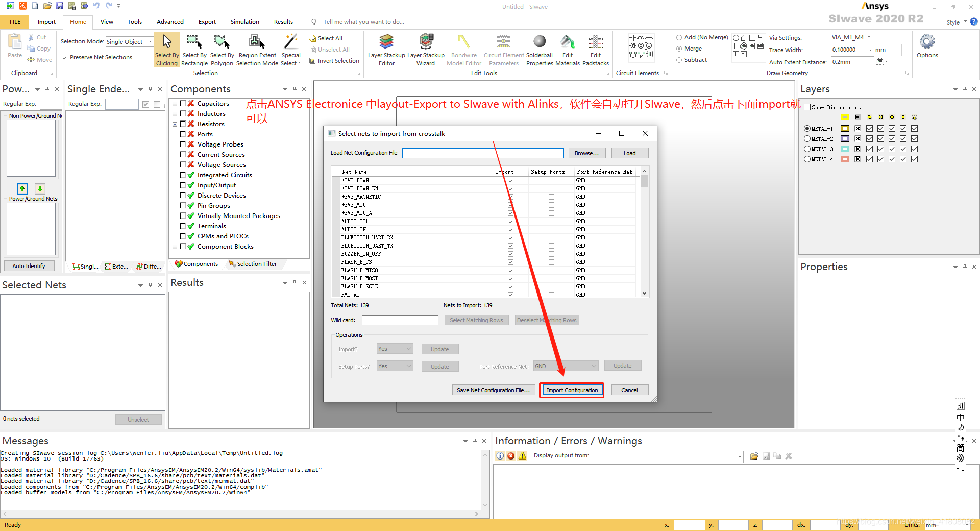This screenshot has width=980, height=531.
Task: Click net list vertical scrollbar down arrow
Action: click(644, 293)
